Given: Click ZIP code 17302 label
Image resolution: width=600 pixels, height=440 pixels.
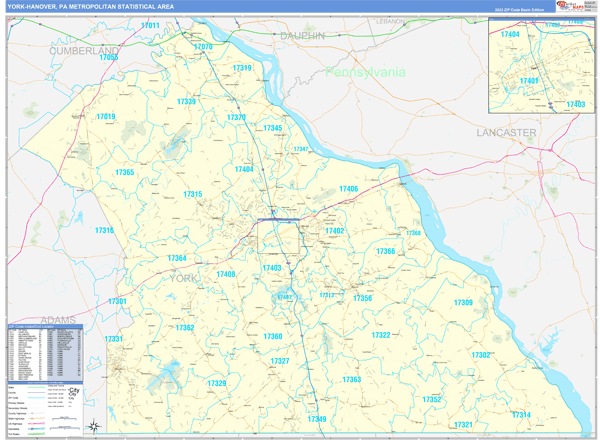Looking at the screenshot, I should 481,355.
